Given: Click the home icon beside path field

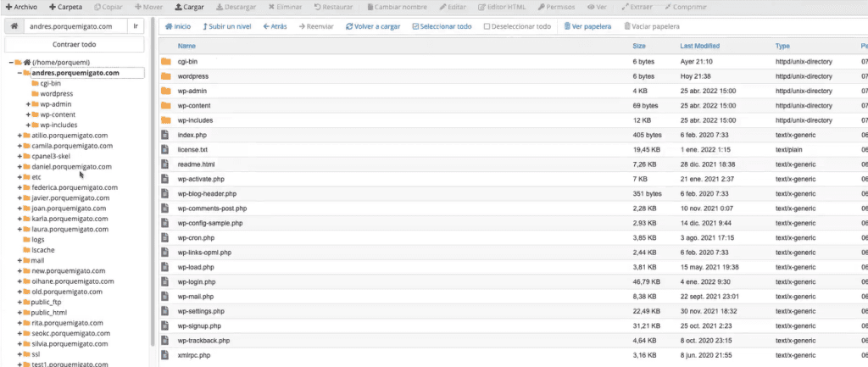Looking at the screenshot, I should click(x=14, y=26).
